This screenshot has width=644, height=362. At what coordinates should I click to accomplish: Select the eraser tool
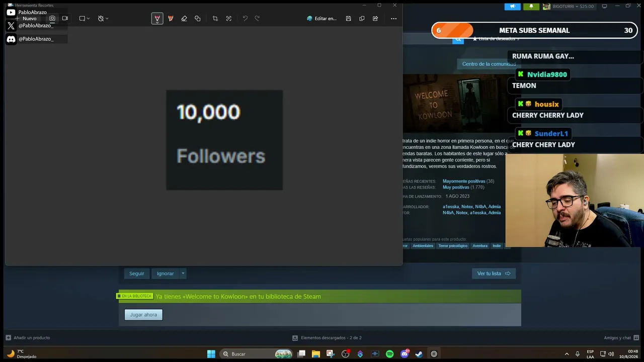[184, 19]
